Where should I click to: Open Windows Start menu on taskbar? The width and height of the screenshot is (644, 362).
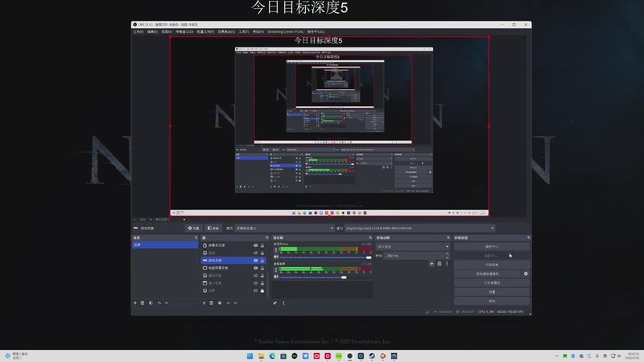tap(250, 356)
